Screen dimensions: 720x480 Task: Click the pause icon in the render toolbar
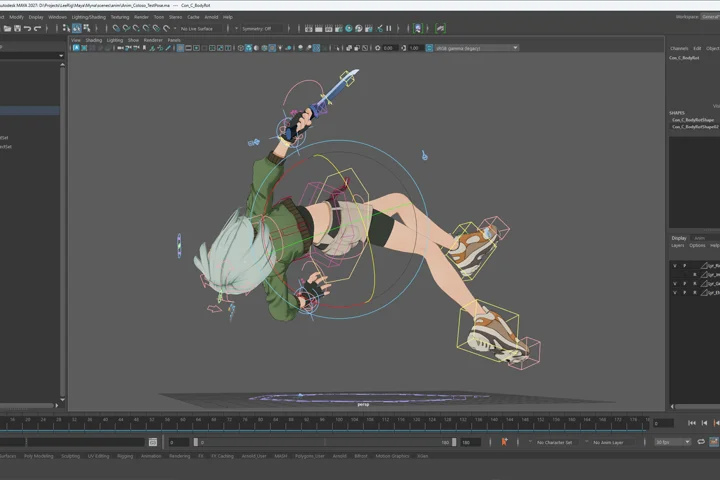(x=388, y=28)
